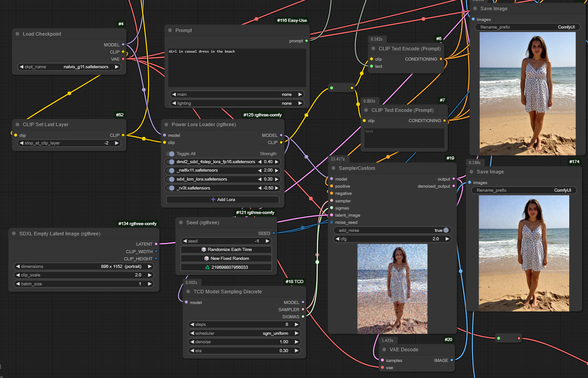Click the noise_seed input port on SamplerCustom

pos(331,222)
